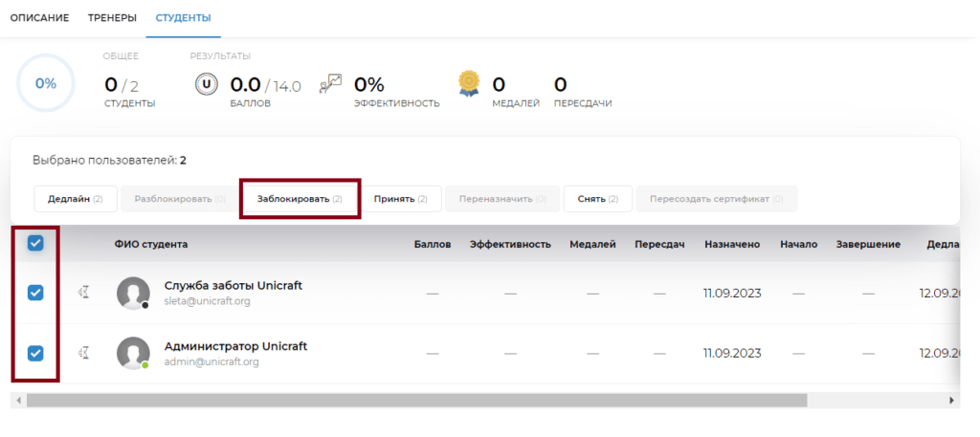Click the 0% ЭФФЕКТИВНОСТЬ value

pos(397,91)
